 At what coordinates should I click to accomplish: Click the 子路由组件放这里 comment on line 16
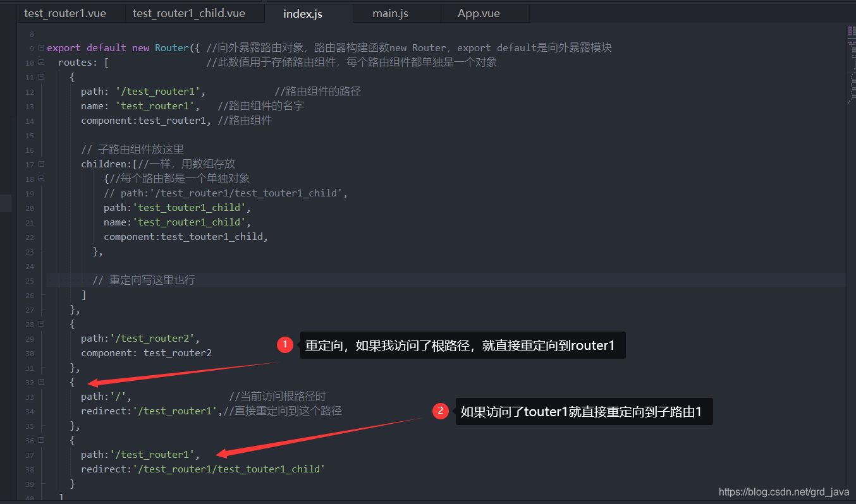[132, 149]
